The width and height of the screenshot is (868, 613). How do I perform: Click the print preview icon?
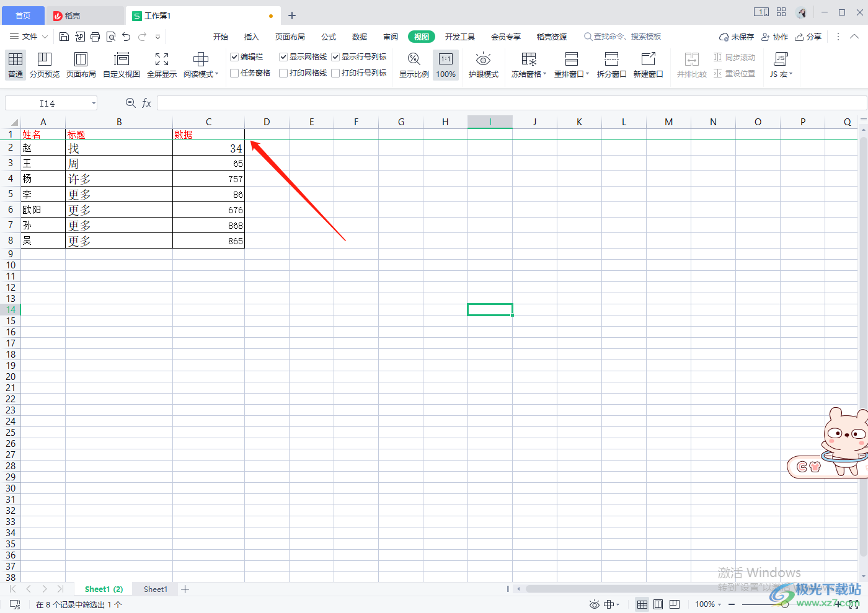[111, 37]
